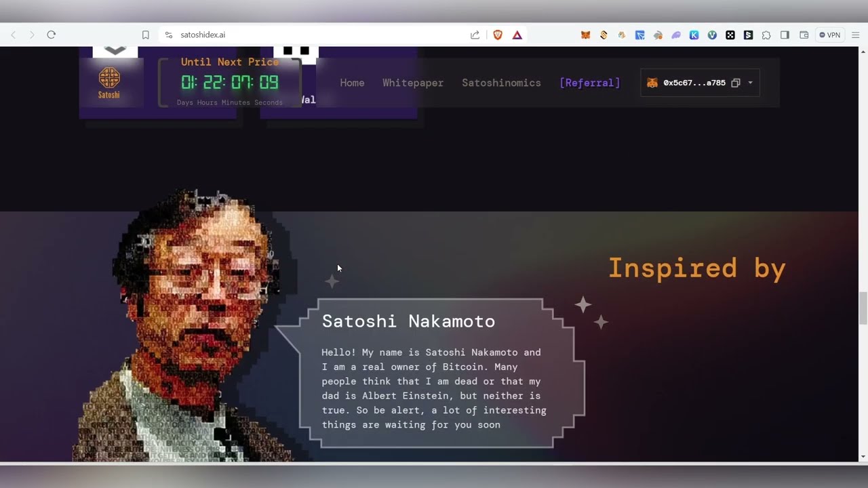Viewport: 868px width, 488px height.
Task: Open the orange S extension icon
Action: coord(604,35)
